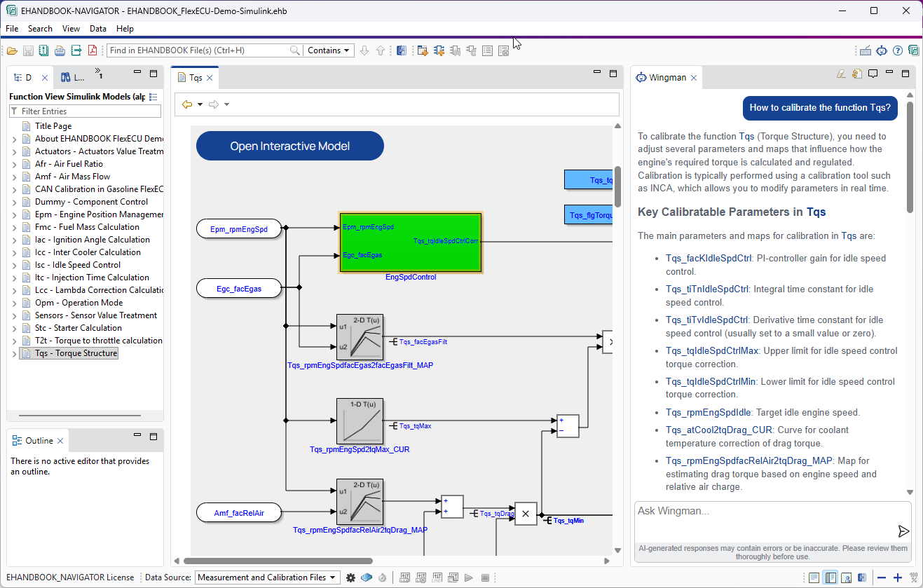
Task: Click the Open Interactive Model button
Action: coord(289,145)
